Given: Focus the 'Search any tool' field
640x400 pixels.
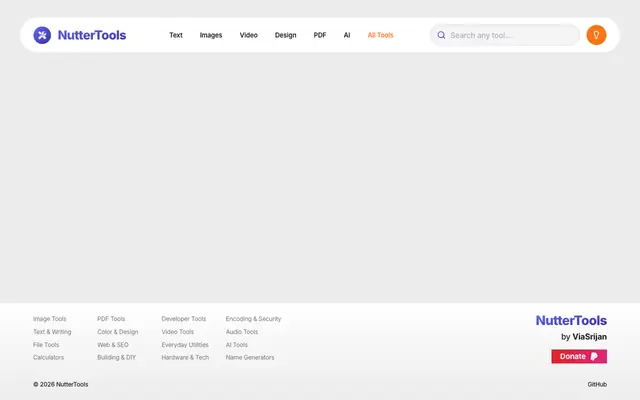Looking at the screenshot, I should (505, 35).
